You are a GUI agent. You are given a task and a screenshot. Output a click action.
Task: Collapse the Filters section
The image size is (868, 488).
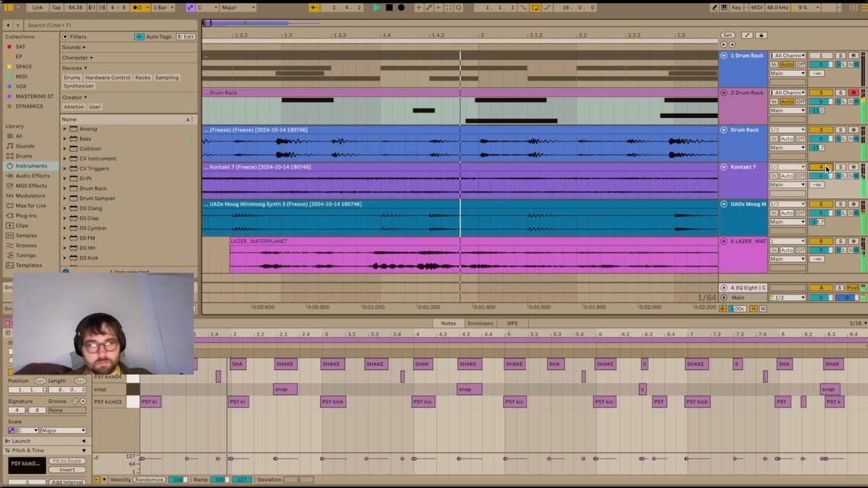click(65, 37)
